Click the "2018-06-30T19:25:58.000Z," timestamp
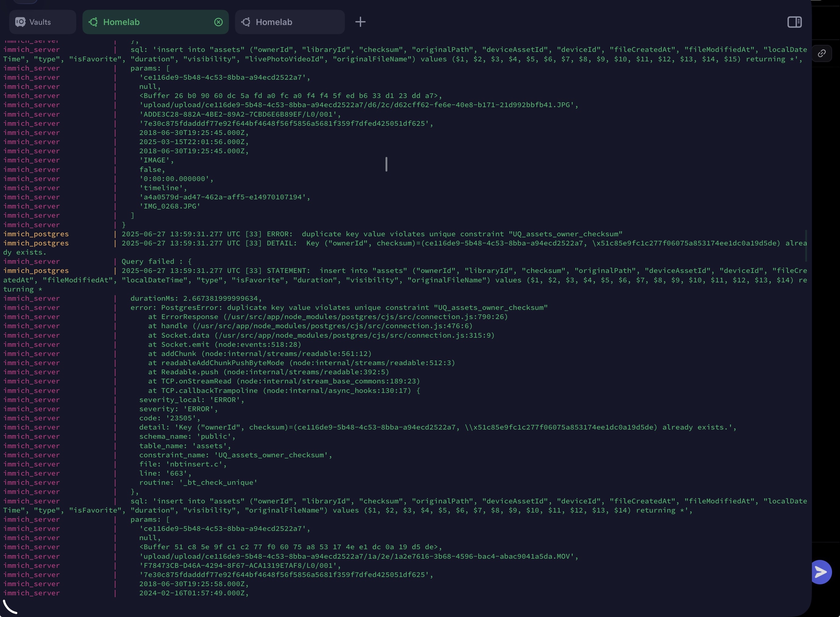The height and width of the screenshot is (617, 840). click(194, 584)
